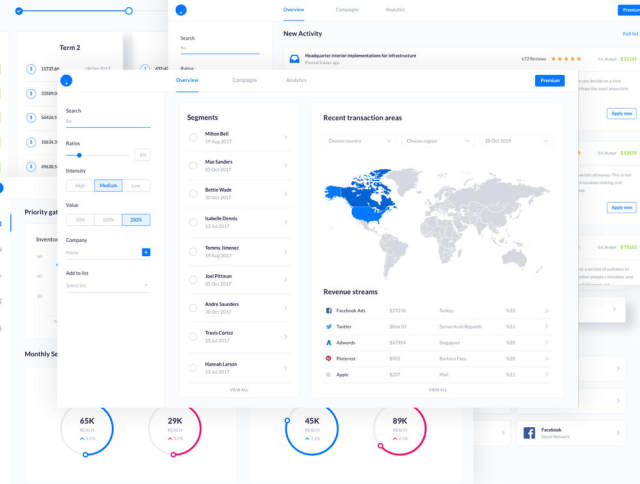
Task: Set Intensity to High
Action: (80, 186)
